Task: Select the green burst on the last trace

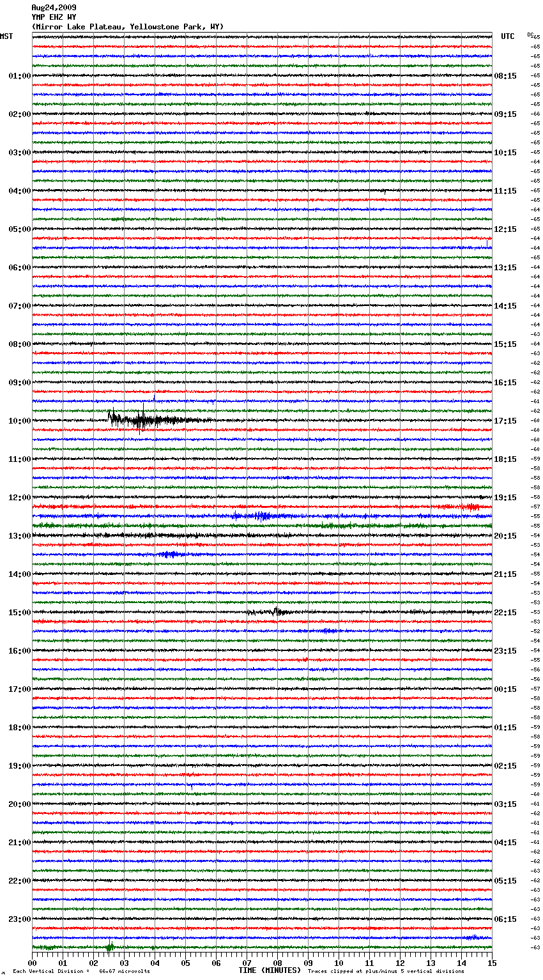Action: pos(109,947)
